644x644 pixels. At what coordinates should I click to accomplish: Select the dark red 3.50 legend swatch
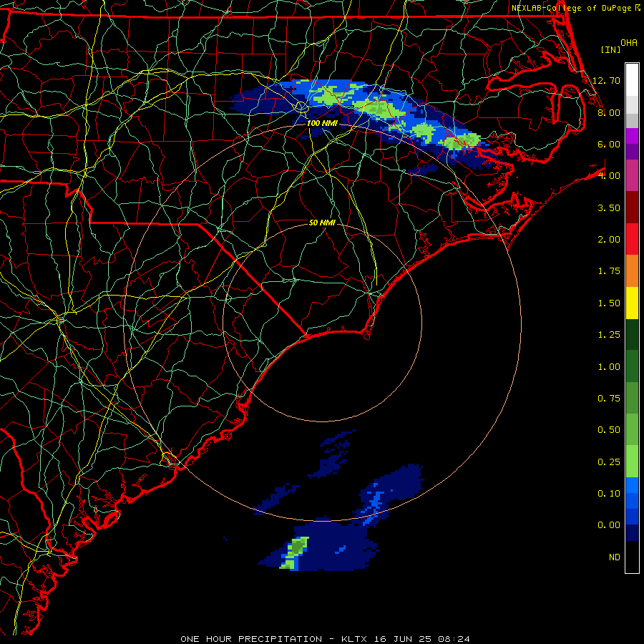coord(632,208)
